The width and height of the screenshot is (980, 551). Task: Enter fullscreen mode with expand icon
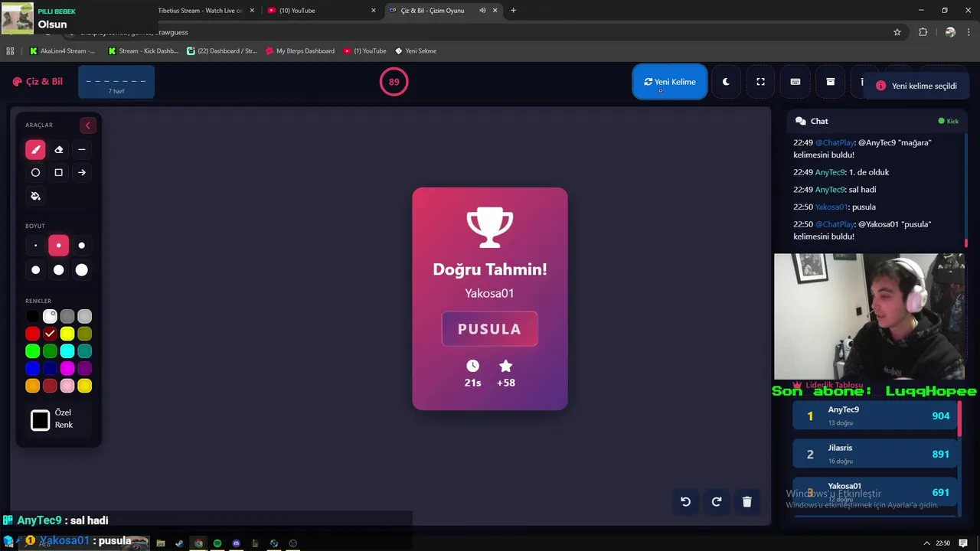click(760, 82)
